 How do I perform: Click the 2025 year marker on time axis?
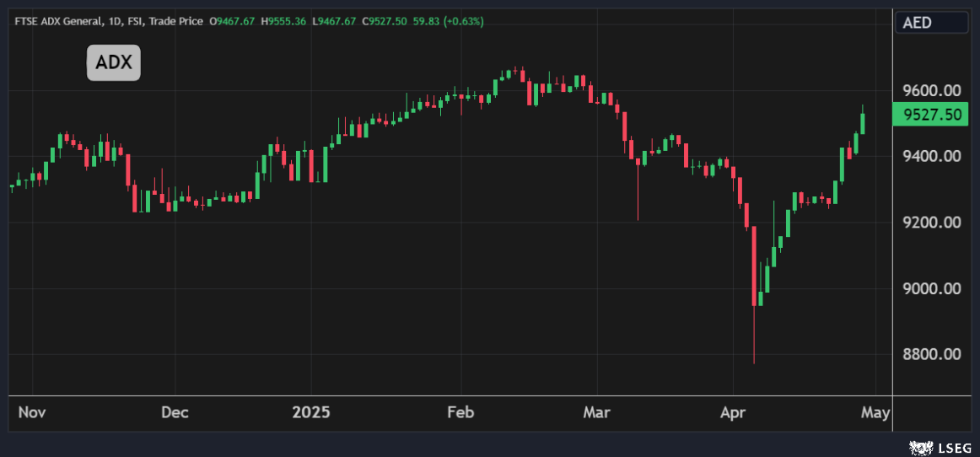point(311,412)
